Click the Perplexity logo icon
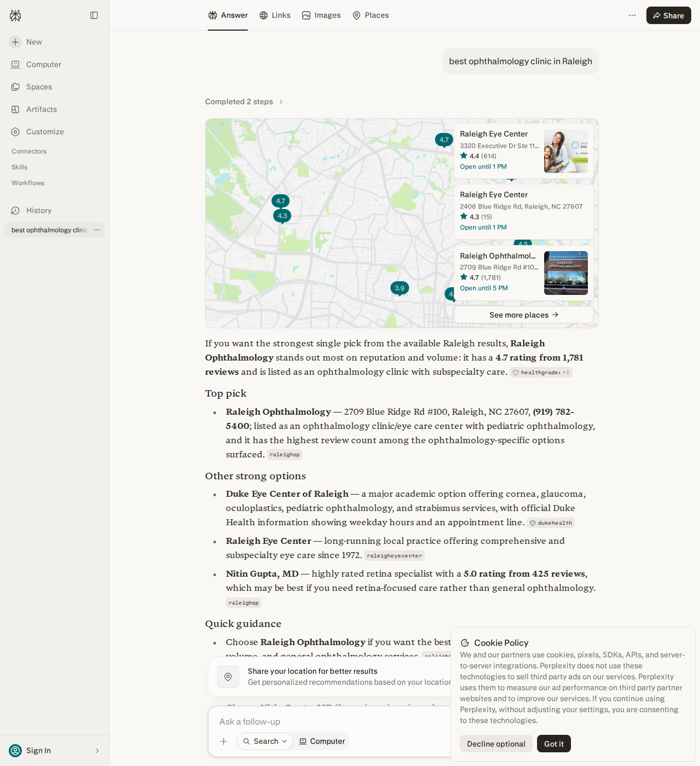The height and width of the screenshot is (766, 700). 15,15
